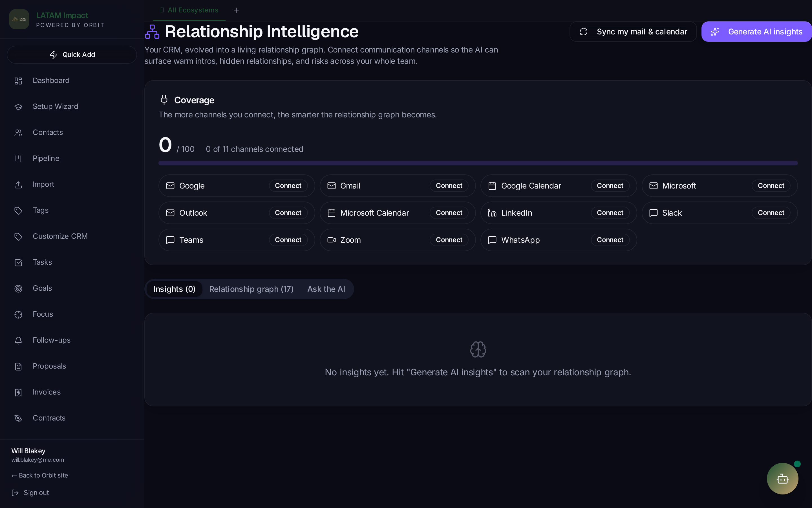Click the Slack chat bubble icon

[x=653, y=213]
